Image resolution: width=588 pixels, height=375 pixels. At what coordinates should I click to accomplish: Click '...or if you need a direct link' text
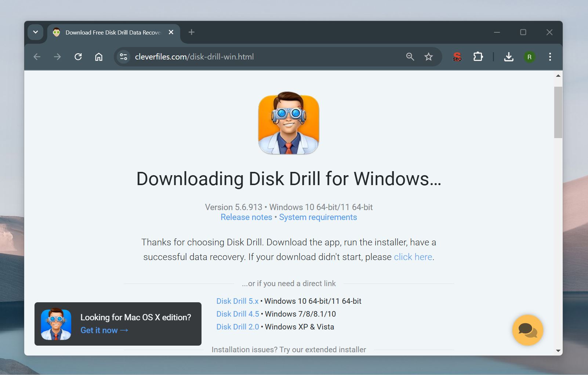tap(289, 284)
